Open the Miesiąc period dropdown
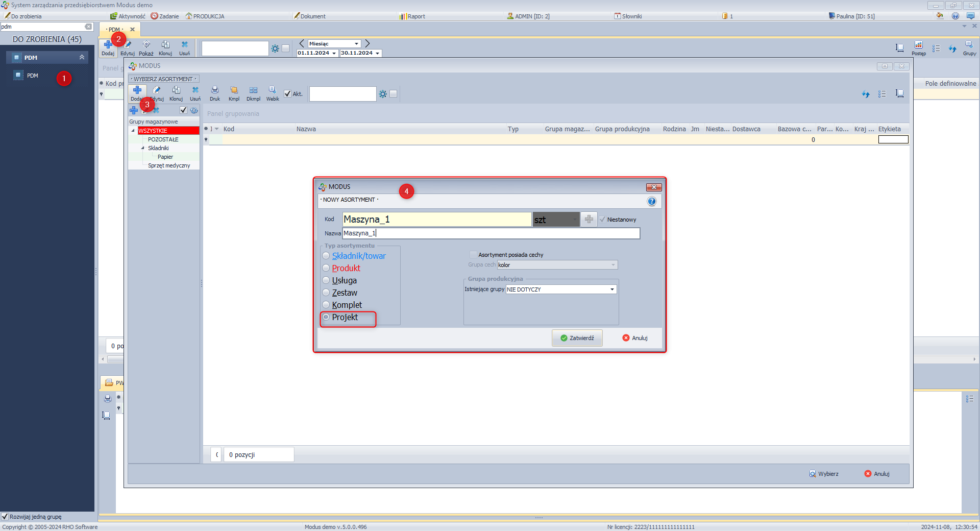The width and height of the screenshot is (980, 531). (356, 44)
